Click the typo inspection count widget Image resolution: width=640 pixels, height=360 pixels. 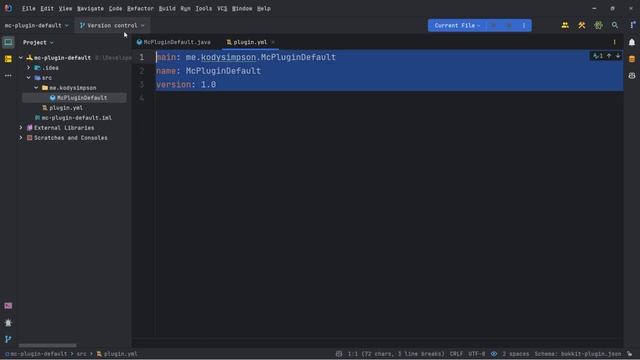coord(598,56)
